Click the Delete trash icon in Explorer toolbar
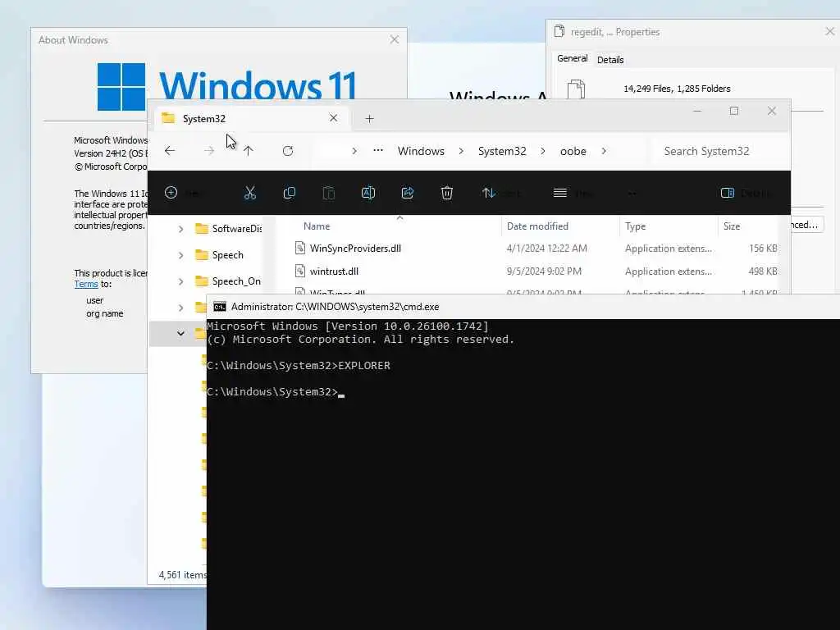This screenshot has width=840, height=630. (447, 193)
